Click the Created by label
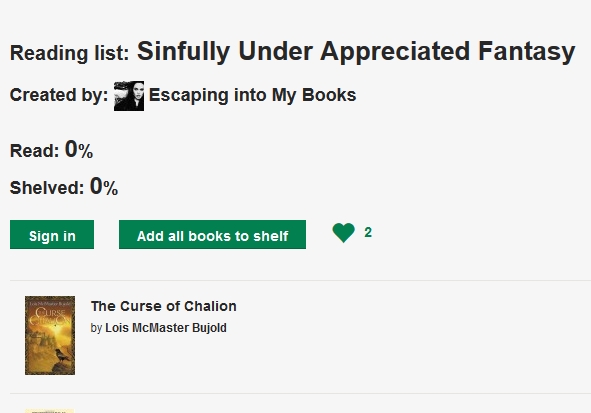 click(x=59, y=95)
